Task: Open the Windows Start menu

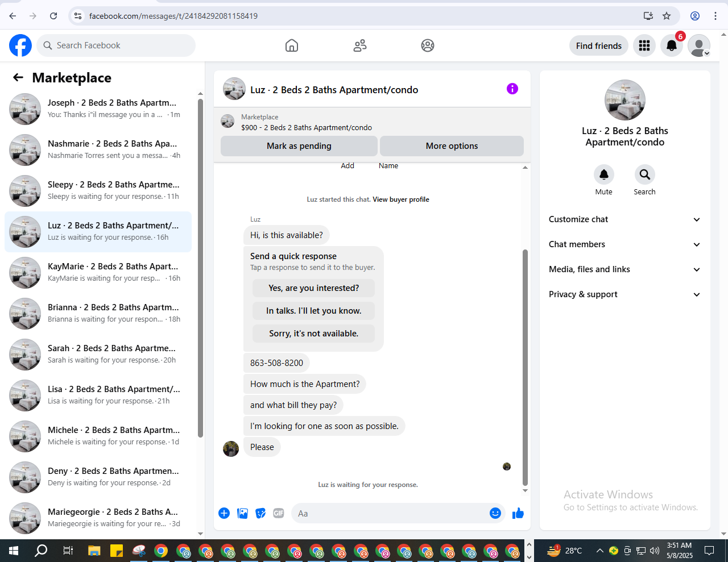Action: pos(14,550)
